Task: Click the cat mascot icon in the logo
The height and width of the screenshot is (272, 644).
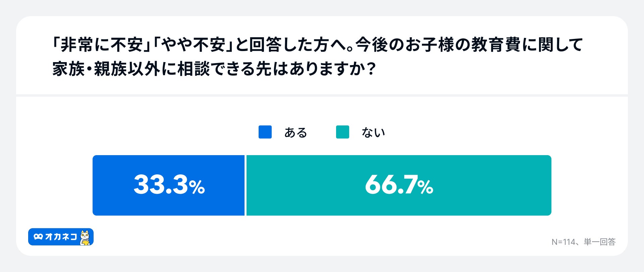Action: pyautogui.click(x=85, y=237)
